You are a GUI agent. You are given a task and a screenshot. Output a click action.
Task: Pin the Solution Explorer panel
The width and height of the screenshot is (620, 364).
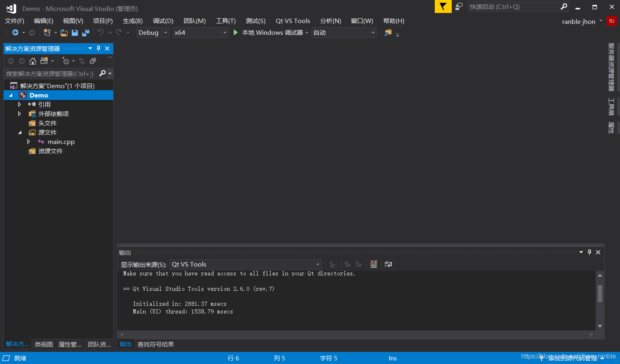coord(98,49)
